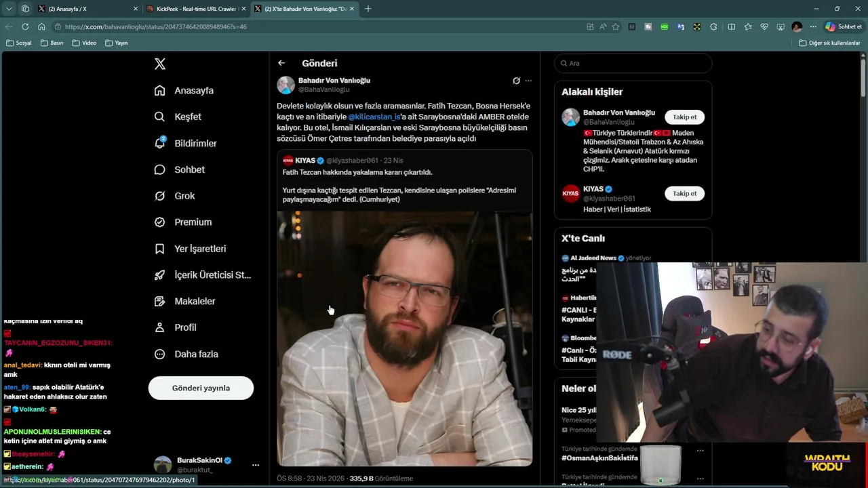
Task: Click the Ara search field
Action: point(633,63)
